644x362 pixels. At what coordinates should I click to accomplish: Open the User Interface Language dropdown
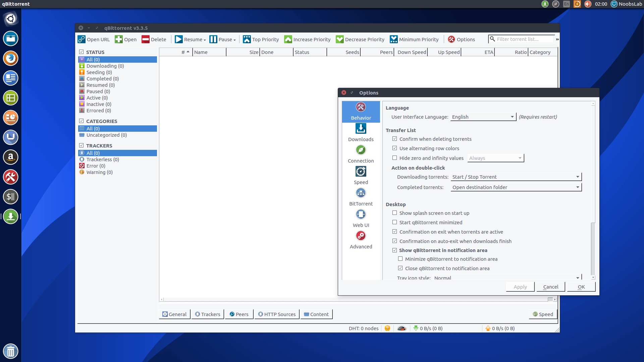pyautogui.click(x=483, y=117)
